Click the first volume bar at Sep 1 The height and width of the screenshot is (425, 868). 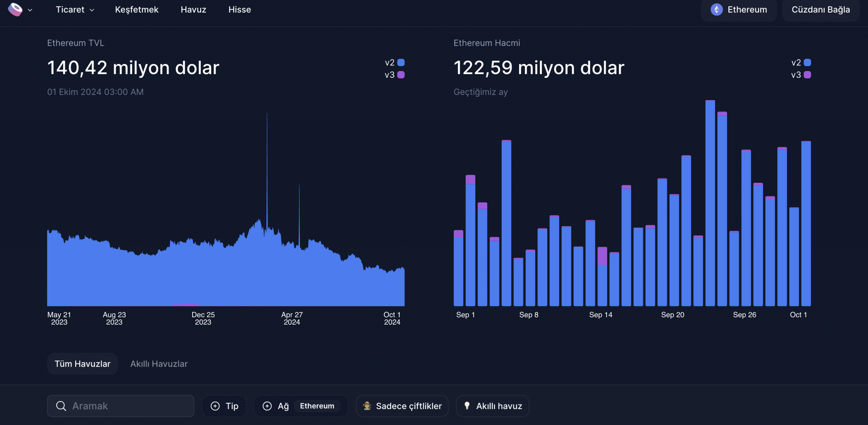458,268
